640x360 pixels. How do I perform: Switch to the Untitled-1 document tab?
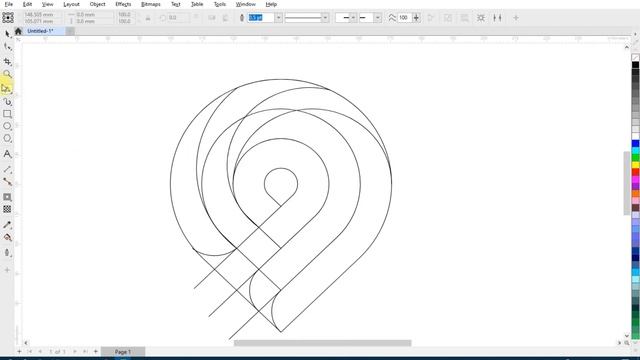point(40,31)
